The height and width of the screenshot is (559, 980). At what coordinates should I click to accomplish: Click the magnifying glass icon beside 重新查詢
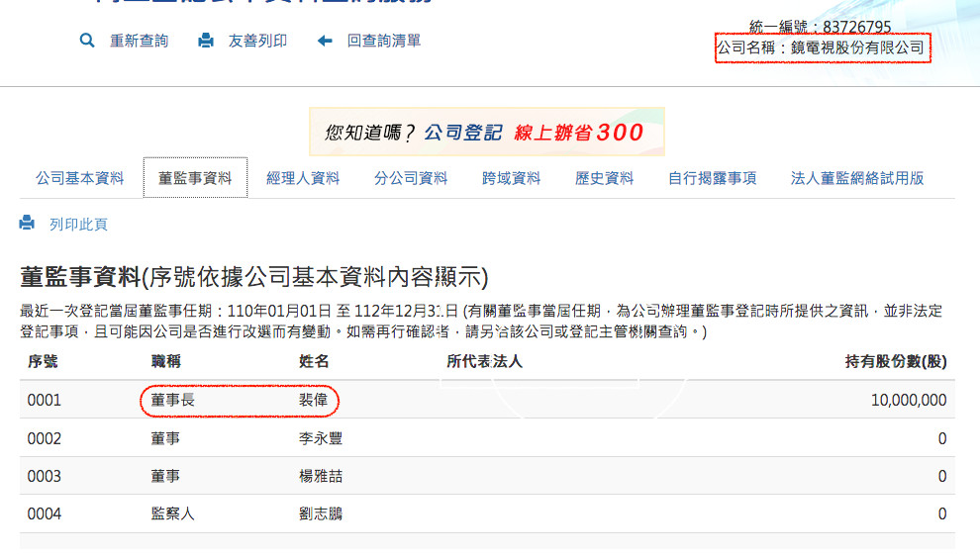[x=87, y=41]
